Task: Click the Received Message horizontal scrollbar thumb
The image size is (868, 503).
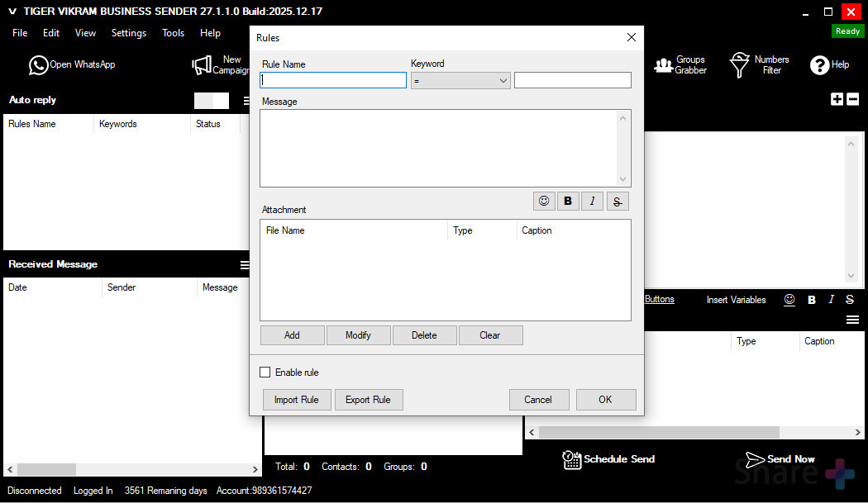Action: pyautogui.click(x=46, y=469)
